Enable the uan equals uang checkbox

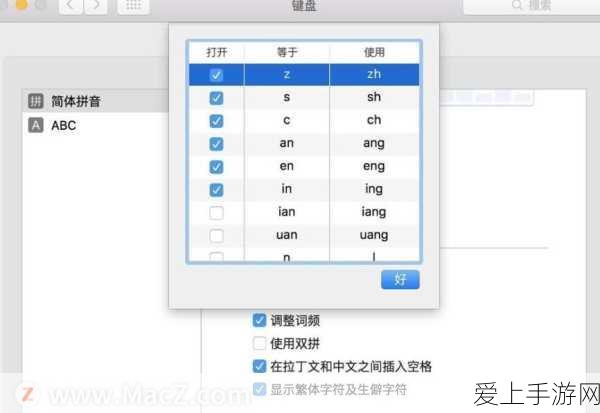coord(216,236)
